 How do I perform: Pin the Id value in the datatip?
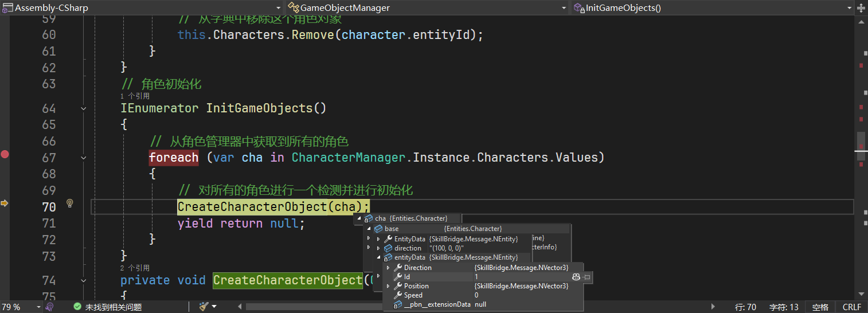click(x=587, y=277)
